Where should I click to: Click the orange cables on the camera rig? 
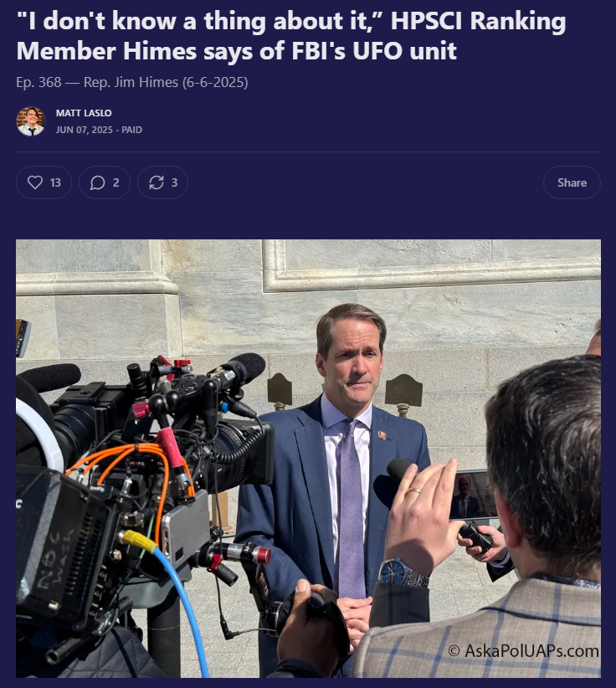pos(131,474)
